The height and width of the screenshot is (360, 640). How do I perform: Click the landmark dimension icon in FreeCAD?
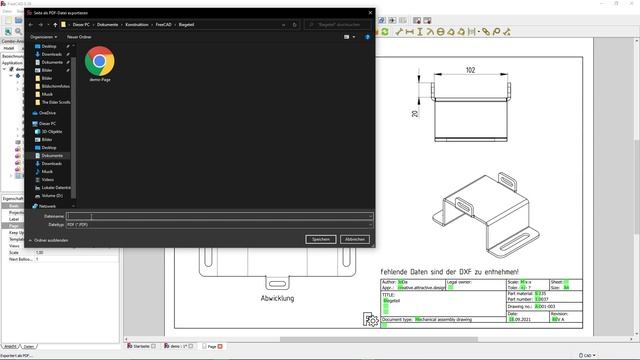507,32
